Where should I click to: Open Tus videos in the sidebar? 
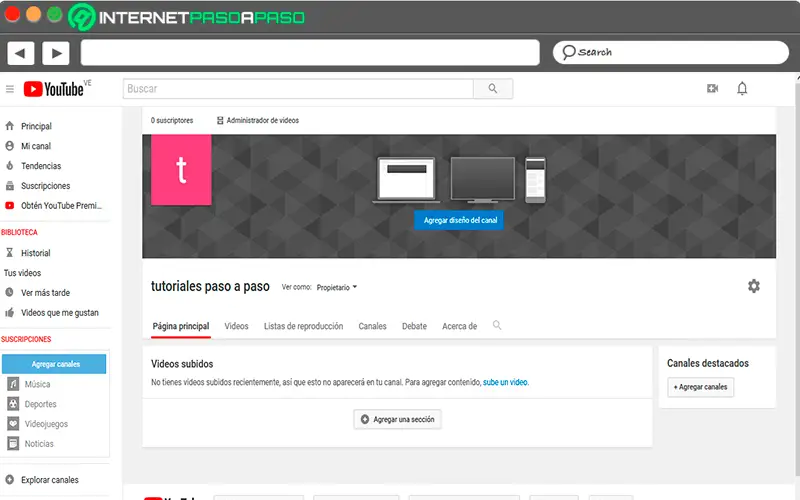click(x=22, y=273)
